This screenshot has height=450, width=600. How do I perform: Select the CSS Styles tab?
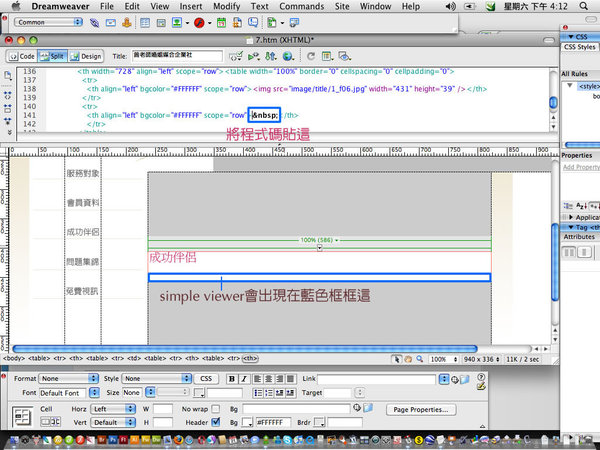[x=580, y=47]
